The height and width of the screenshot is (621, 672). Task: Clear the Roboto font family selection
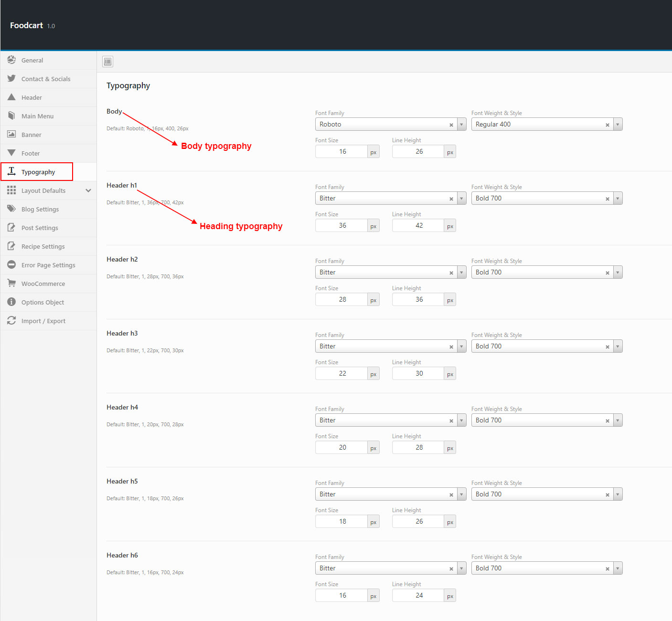point(451,125)
